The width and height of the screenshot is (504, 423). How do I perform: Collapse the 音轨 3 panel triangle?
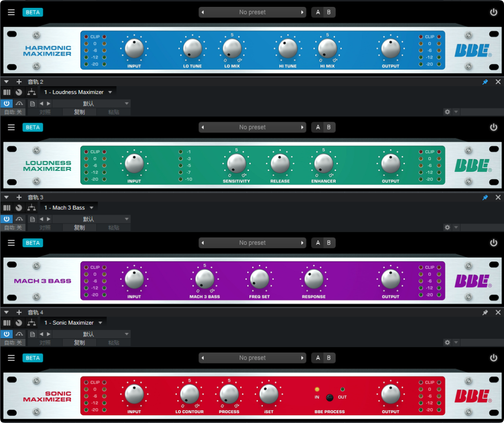[x=6, y=197]
